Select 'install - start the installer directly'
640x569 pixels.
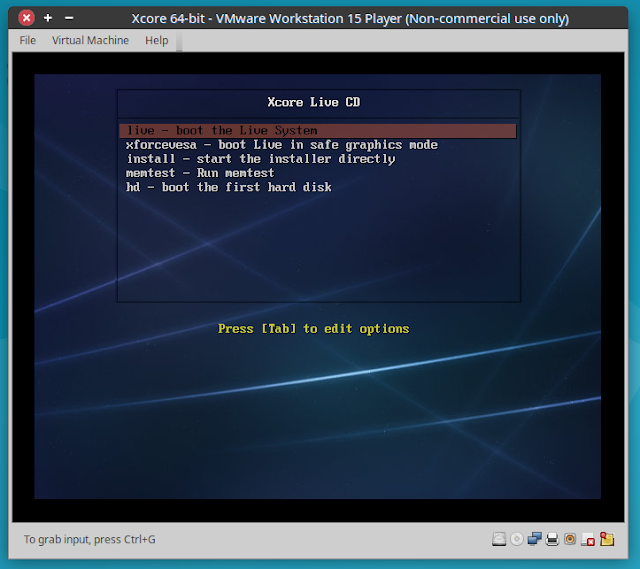[261, 159]
